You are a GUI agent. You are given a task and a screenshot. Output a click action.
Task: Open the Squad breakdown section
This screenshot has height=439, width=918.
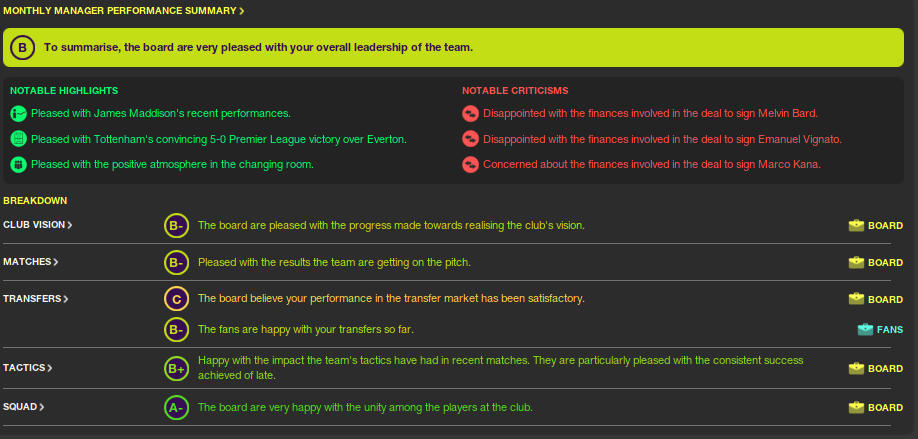point(24,407)
